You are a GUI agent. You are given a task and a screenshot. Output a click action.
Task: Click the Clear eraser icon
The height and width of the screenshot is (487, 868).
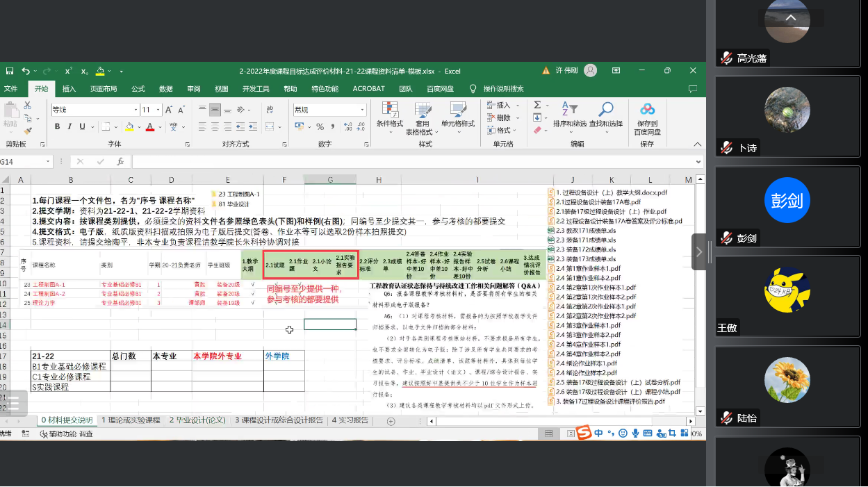pos(537,130)
